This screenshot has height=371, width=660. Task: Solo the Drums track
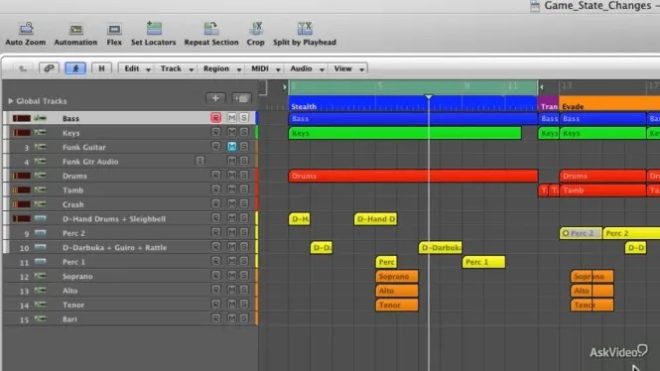pos(244,175)
